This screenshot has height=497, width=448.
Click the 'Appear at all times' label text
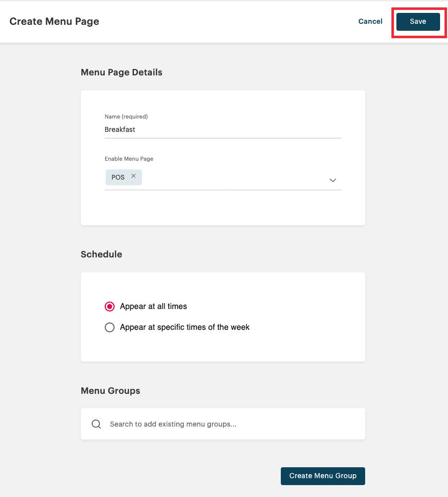pyautogui.click(x=153, y=306)
